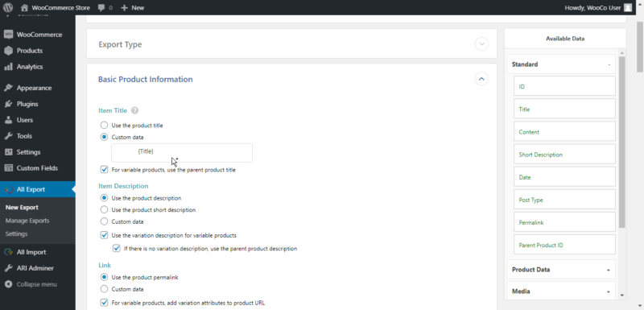This screenshot has width=644, height=310.
Task: Toggle add variation attributes to product URL
Action: pyautogui.click(x=105, y=303)
